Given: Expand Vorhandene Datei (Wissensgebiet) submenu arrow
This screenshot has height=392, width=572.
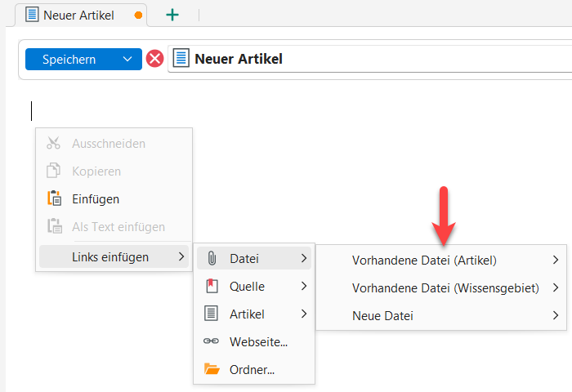Looking at the screenshot, I should [556, 288].
